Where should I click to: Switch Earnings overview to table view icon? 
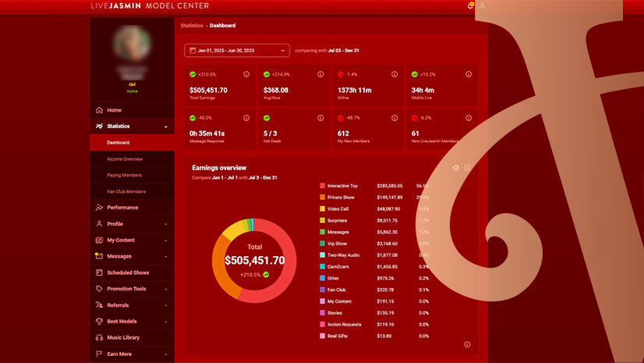click(x=467, y=168)
